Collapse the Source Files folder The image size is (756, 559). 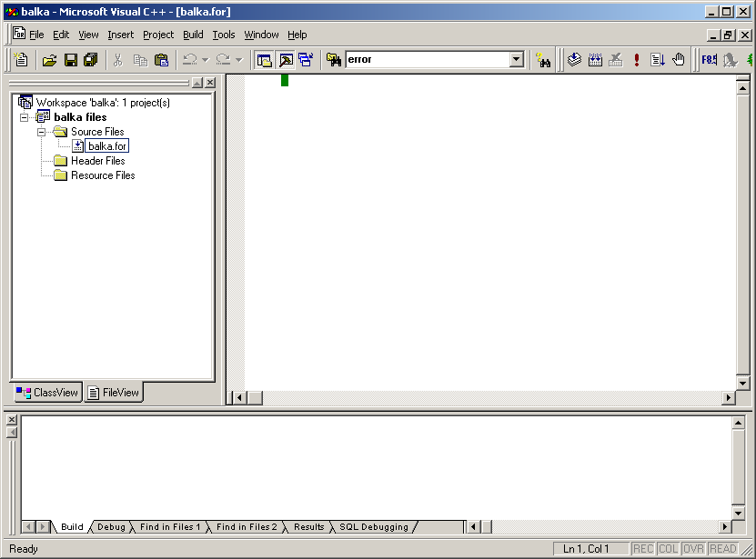(x=42, y=132)
